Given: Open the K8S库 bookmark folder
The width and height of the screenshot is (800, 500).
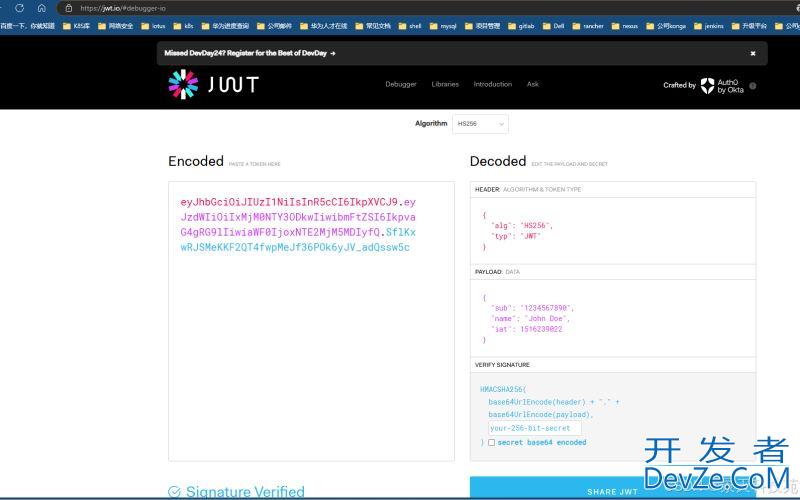Looking at the screenshot, I should (x=76, y=26).
